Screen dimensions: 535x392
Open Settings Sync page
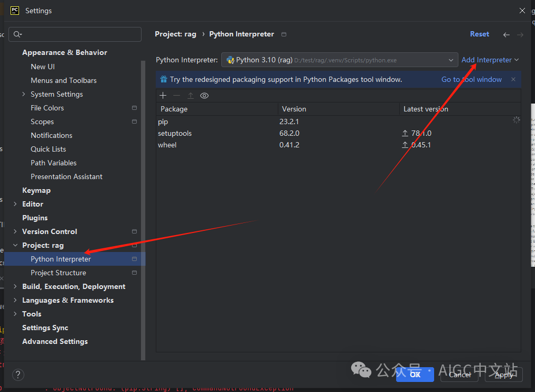tap(45, 328)
